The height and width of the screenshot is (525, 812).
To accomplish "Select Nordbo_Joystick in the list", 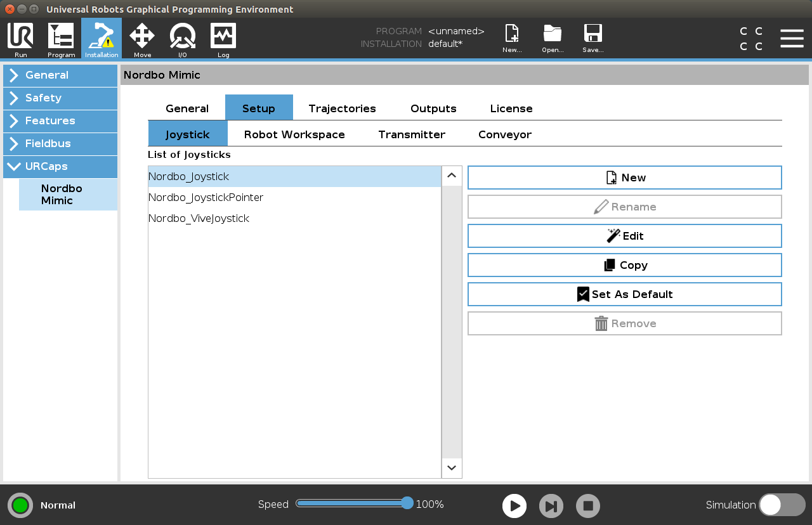I will click(294, 176).
